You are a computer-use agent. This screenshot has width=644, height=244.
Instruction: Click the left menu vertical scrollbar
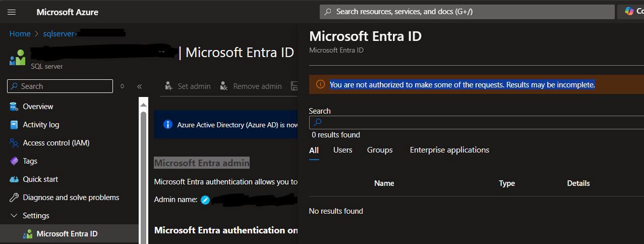[x=143, y=177]
